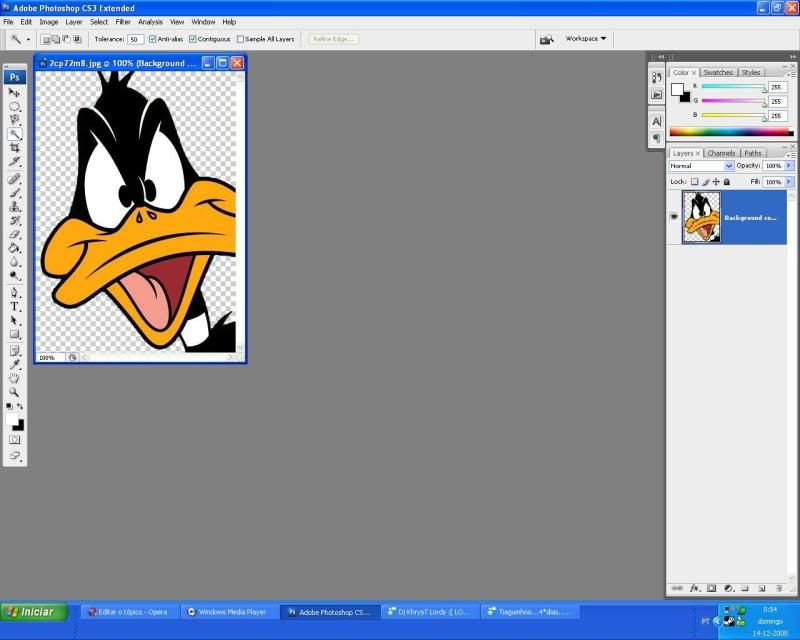Switch foreground and background colors arrow

point(20,406)
